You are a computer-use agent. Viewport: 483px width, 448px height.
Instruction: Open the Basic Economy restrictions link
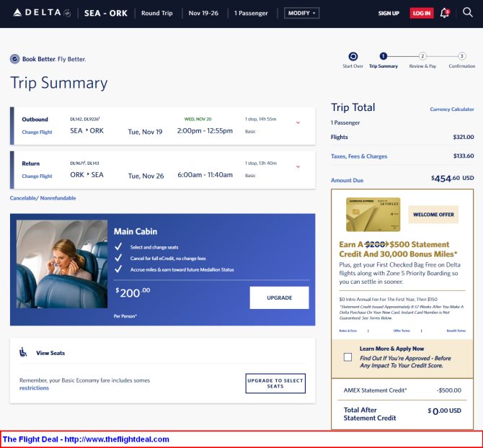click(x=34, y=388)
